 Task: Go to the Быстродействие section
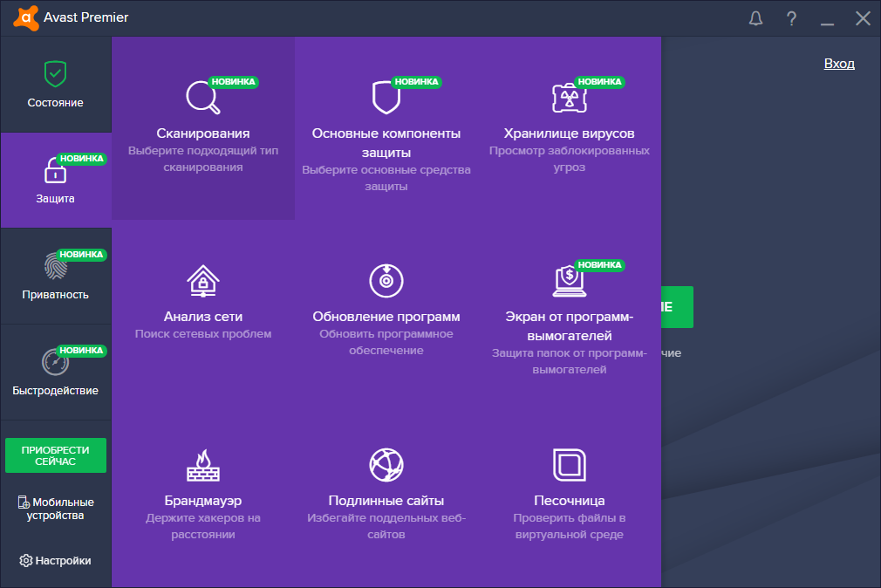pos(56,373)
